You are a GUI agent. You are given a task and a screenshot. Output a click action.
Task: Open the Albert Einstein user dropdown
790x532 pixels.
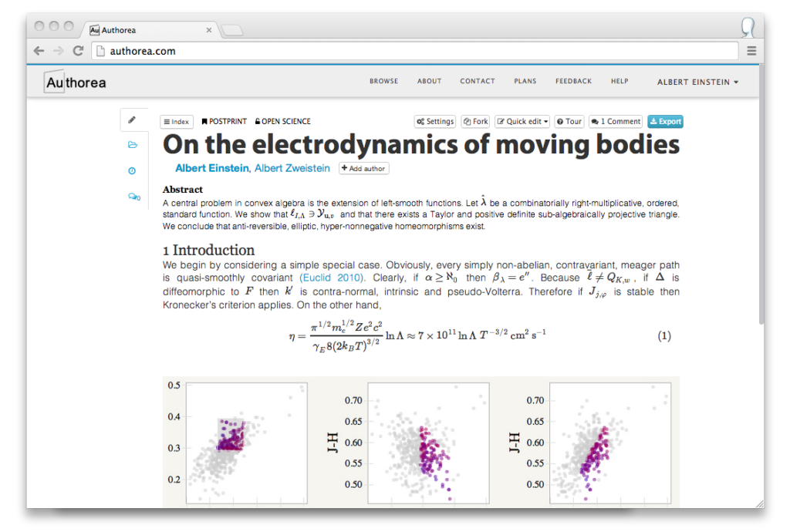click(x=697, y=82)
